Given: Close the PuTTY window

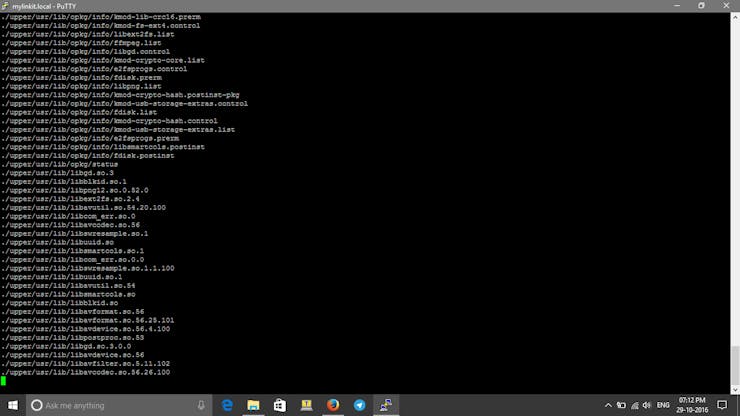Looking at the screenshot, I should click(726, 6).
